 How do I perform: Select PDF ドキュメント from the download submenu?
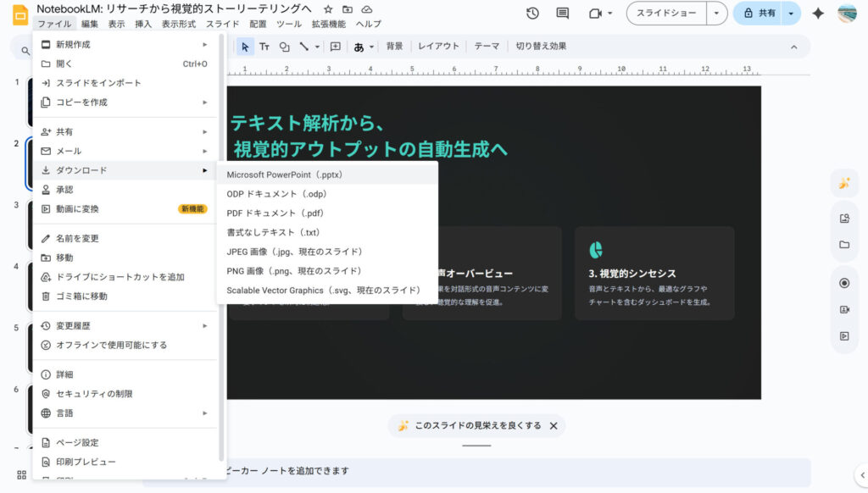(274, 213)
